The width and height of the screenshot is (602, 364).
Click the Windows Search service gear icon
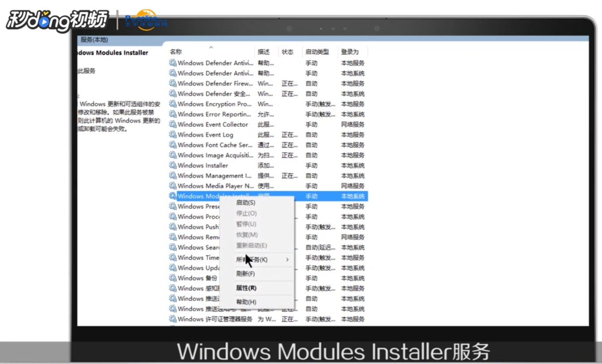pyautogui.click(x=172, y=247)
